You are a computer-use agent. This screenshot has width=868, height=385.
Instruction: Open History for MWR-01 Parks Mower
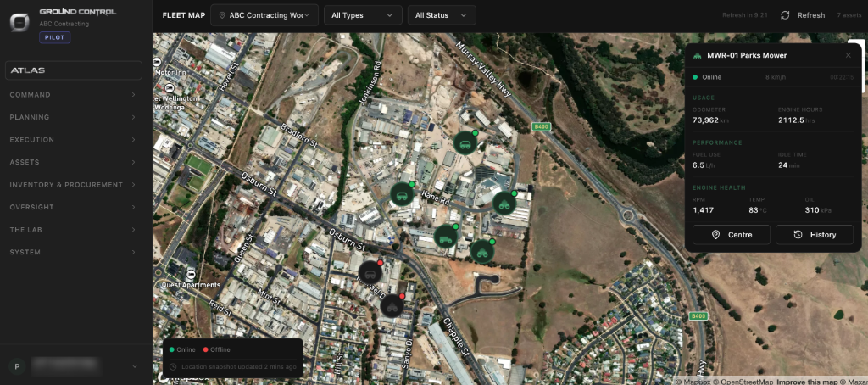click(x=815, y=235)
